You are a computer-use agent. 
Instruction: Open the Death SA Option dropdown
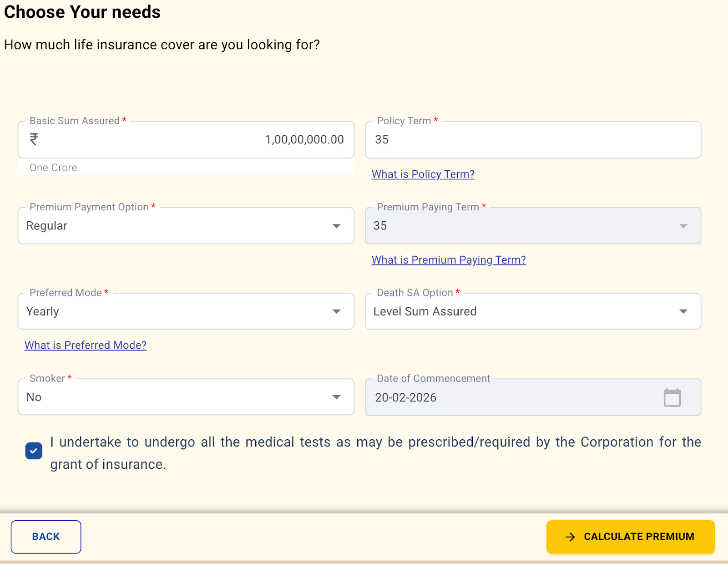684,311
